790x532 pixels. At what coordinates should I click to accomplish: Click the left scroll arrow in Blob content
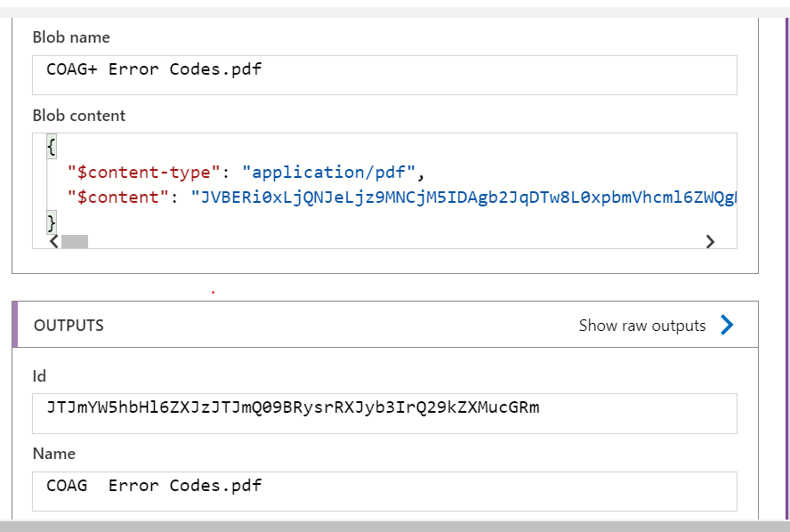(x=52, y=241)
